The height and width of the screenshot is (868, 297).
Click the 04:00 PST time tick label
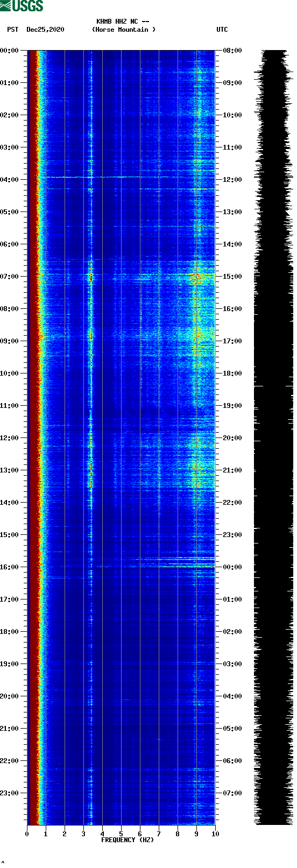(x=10, y=180)
